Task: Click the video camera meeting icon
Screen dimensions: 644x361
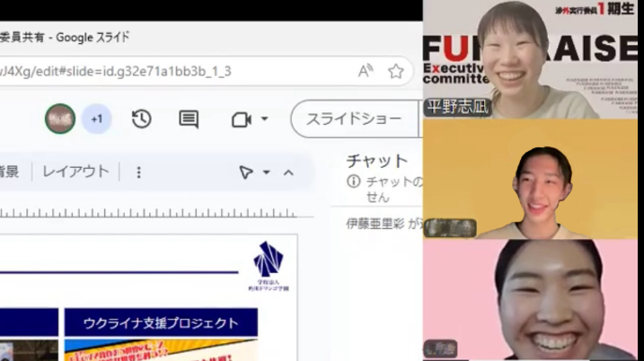Action: click(241, 119)
